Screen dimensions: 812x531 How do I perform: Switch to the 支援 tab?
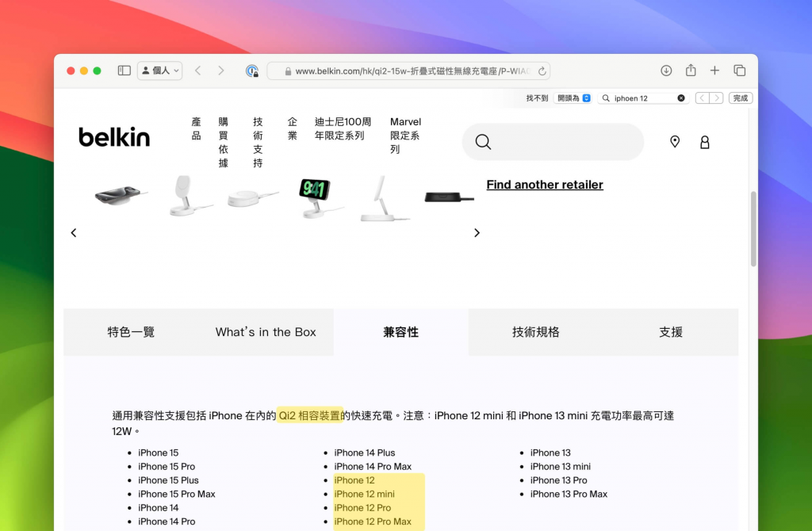tap(671, 332)
